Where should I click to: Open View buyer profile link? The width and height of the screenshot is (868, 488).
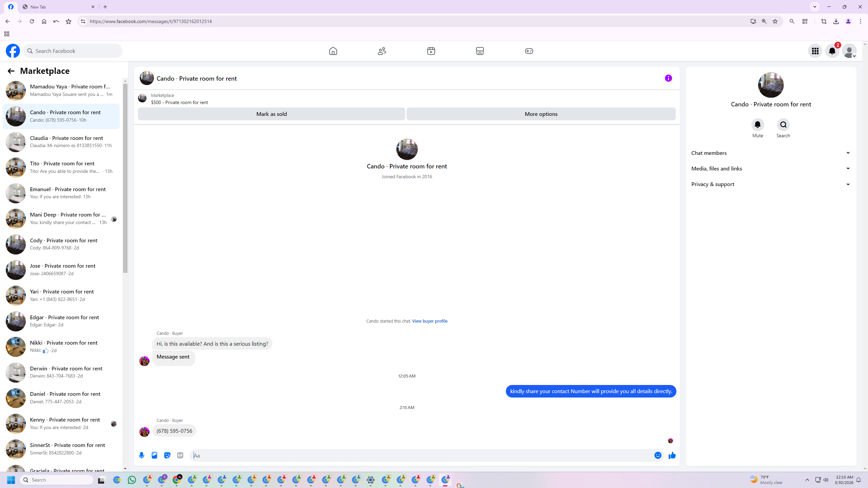[430, 321]
